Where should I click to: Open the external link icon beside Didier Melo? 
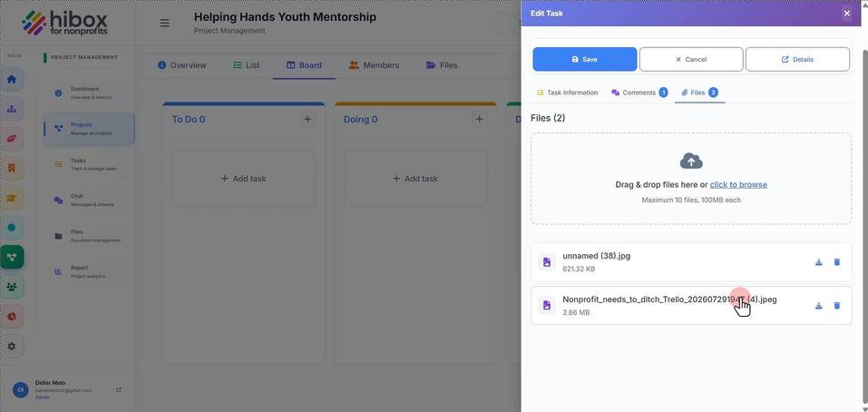point(119,390)
